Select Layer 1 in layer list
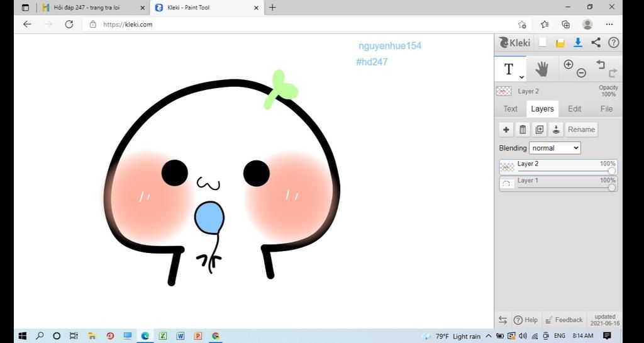The width and height of the screenshot is (644, 343). tap(558, 184)
